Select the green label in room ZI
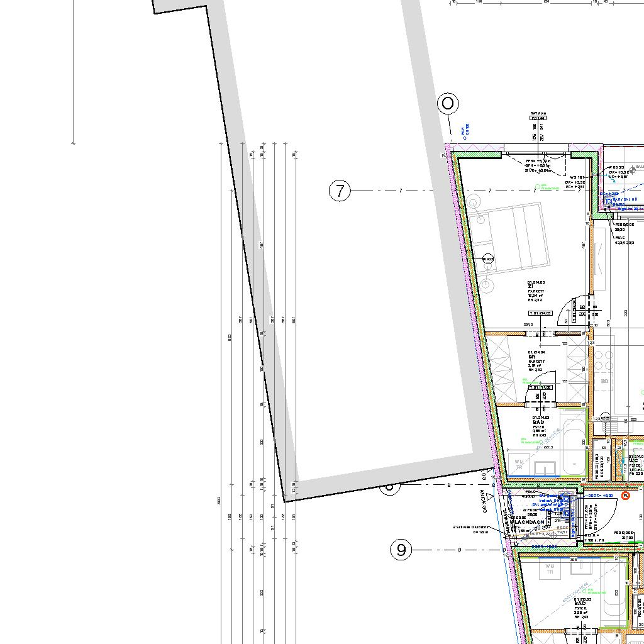This screenshot has height=644, width=644. click(548, 187)
